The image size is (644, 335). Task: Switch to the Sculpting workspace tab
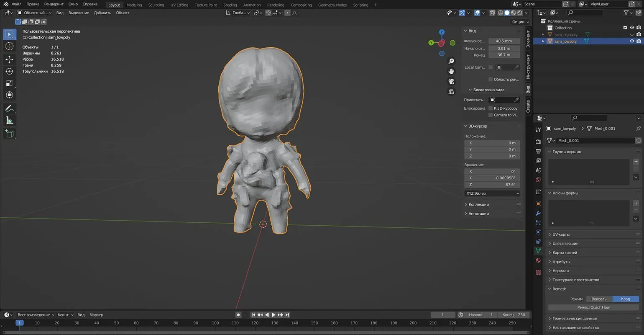(x=156, y=5)
